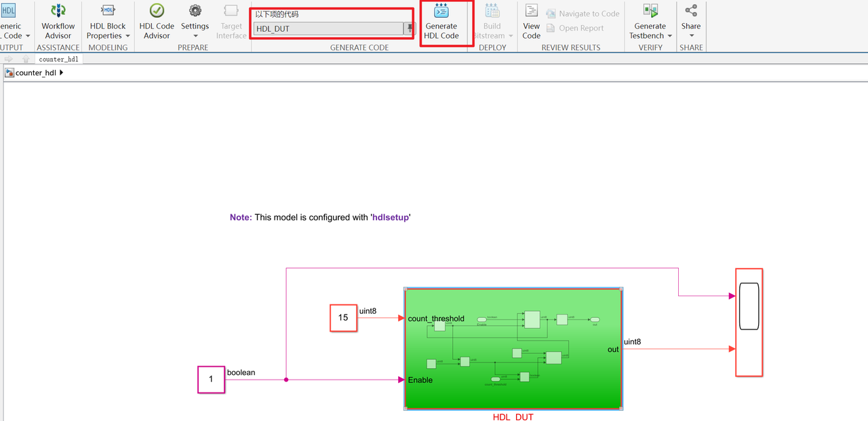Click the Generate HDL Code toolbar icon
The width and height of the screenshot is (868, 421).
pos(441,22)
